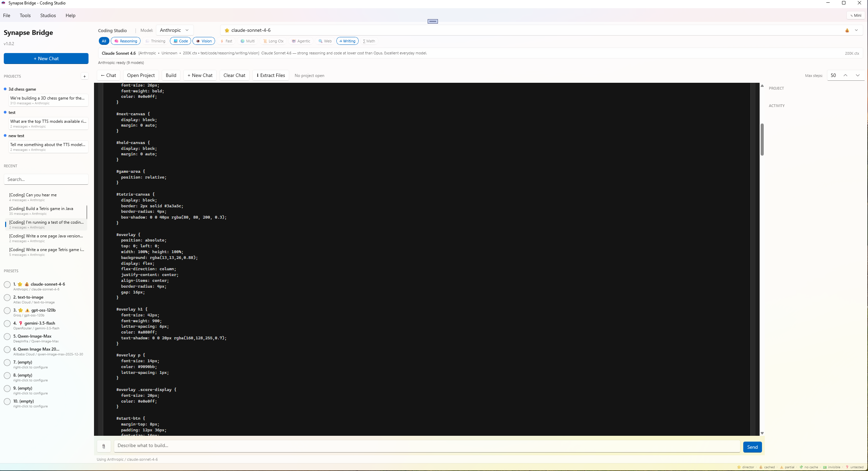
Task: Click the star icon before claude-sonnet-4-6 in the model field
Action: (x=227, y=30)
